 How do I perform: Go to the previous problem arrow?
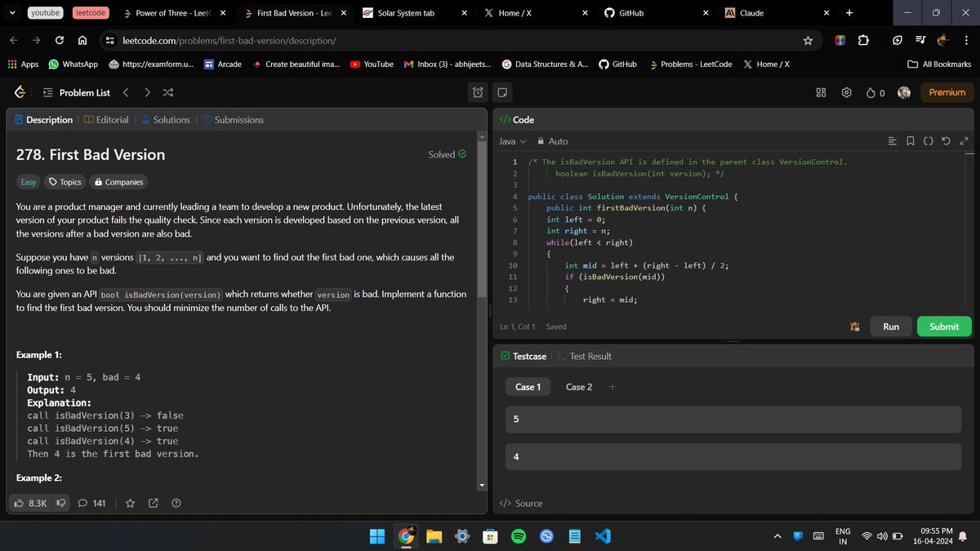pyautogui.click(x=126, y=92)
